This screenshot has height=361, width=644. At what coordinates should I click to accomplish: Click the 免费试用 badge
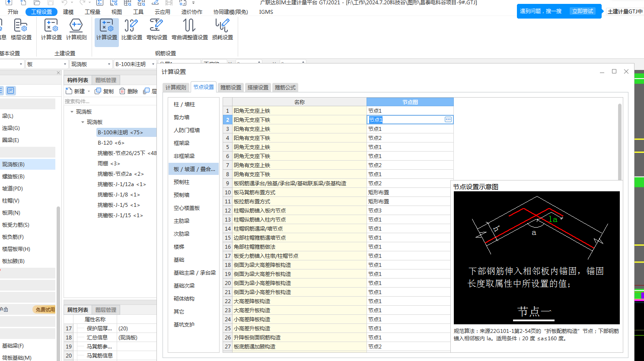pos(45,309)
